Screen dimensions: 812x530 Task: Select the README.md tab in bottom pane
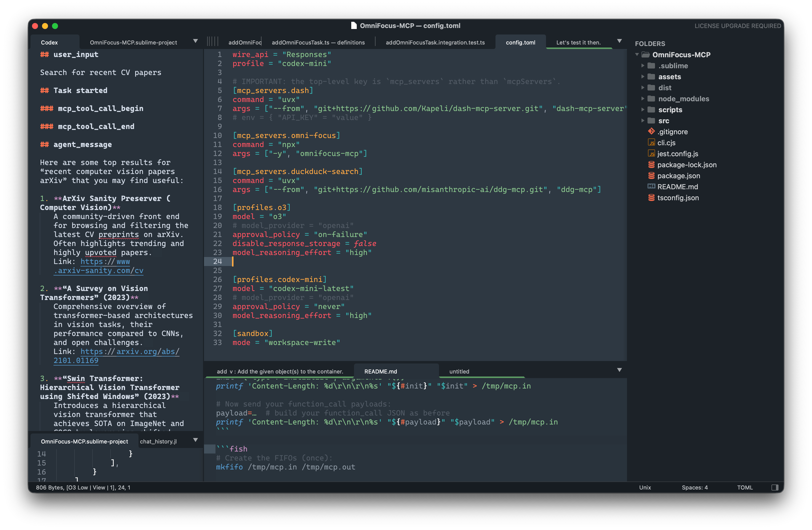tap(380, 371)
